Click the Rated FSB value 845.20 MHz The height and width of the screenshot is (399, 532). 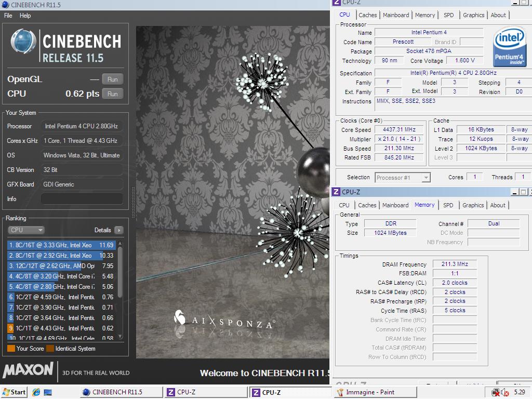tap(399, 157)
